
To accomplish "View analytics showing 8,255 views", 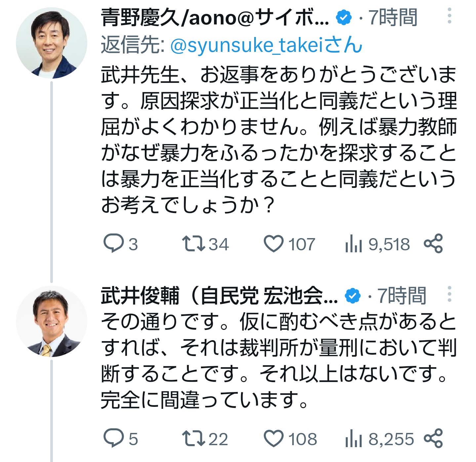I will (379, 438).
